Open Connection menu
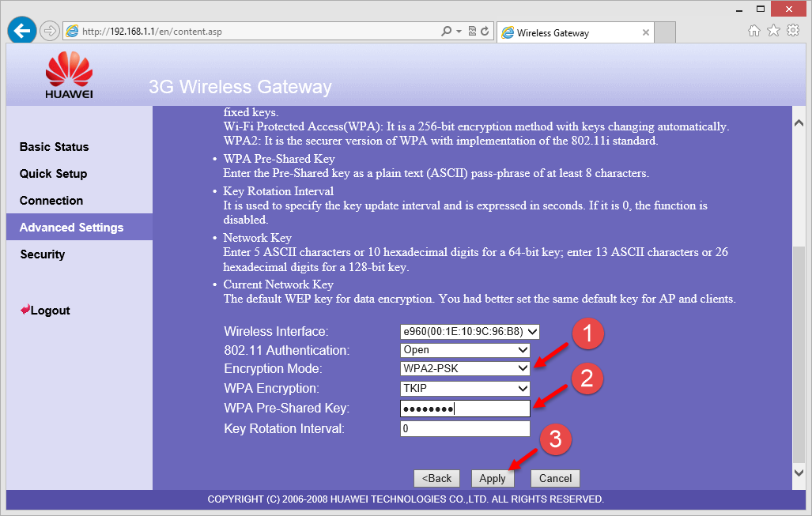This screenshot has height=516, width=812. tap(51, 201)
